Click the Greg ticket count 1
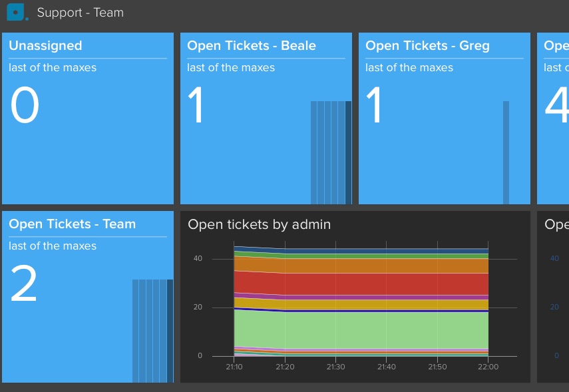The width and height of the screenshot is (569, 392). click(374, 105)
